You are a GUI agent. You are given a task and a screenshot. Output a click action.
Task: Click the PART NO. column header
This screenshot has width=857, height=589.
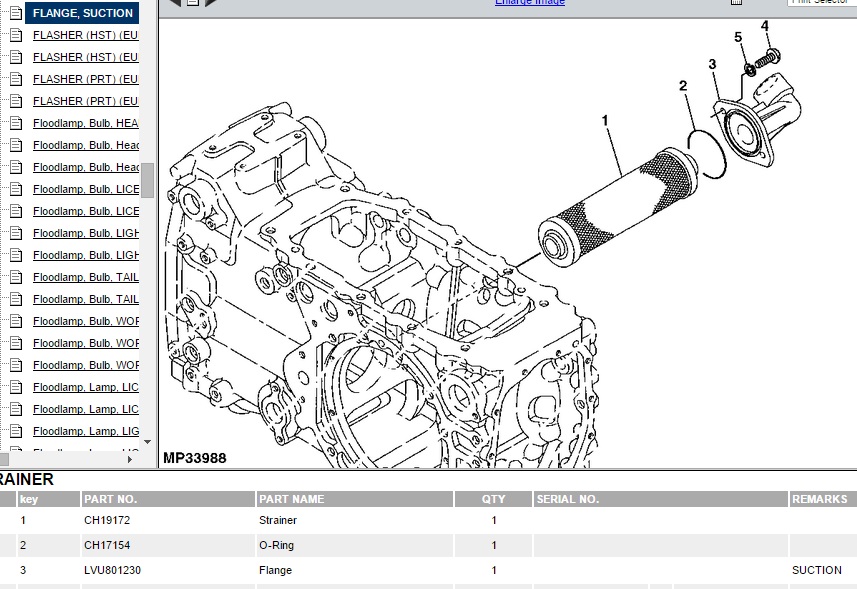[168, 499]
